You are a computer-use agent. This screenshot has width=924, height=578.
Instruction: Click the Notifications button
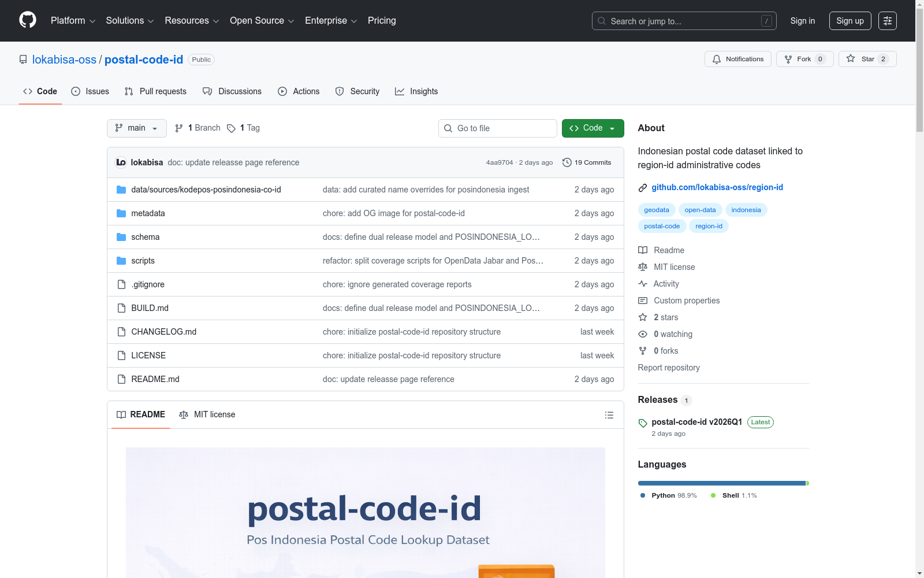[738, 59]
